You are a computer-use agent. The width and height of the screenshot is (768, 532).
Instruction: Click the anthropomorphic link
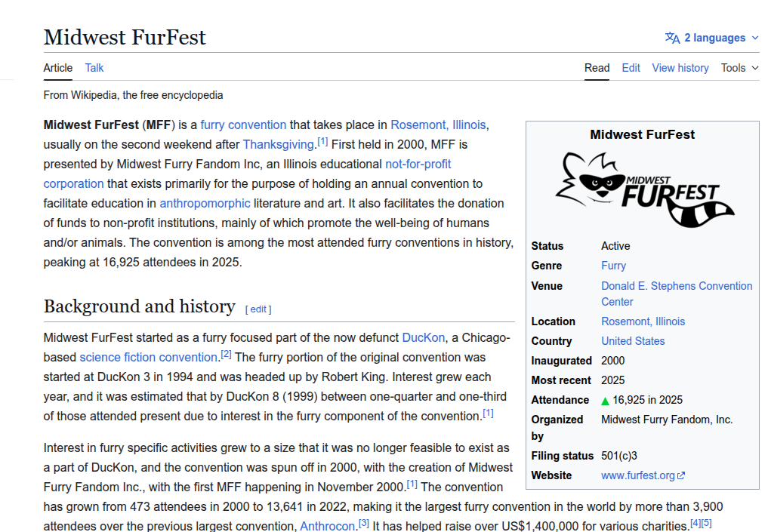tap(205, 203)
